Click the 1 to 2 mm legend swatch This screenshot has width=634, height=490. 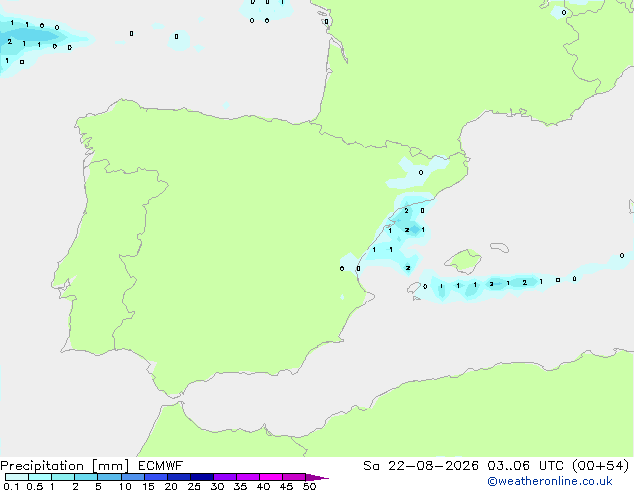(x=63, y=477)
